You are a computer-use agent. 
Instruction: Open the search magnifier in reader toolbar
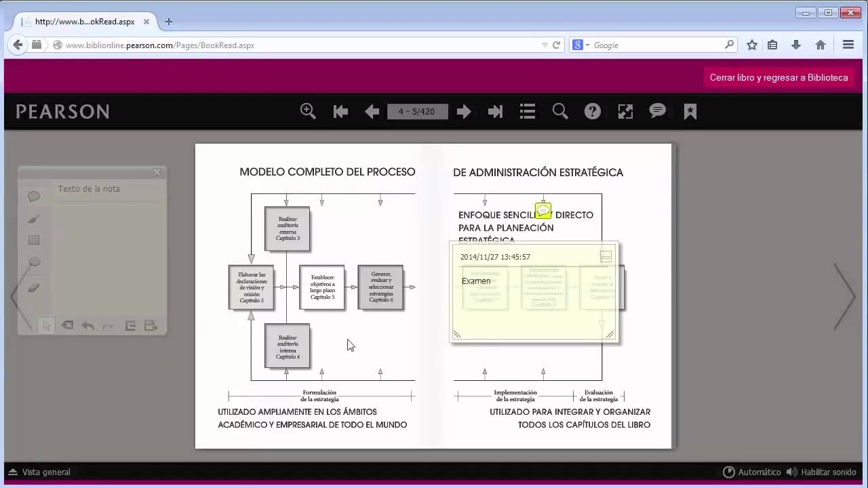pyautogui.click(x=560, y=112)
